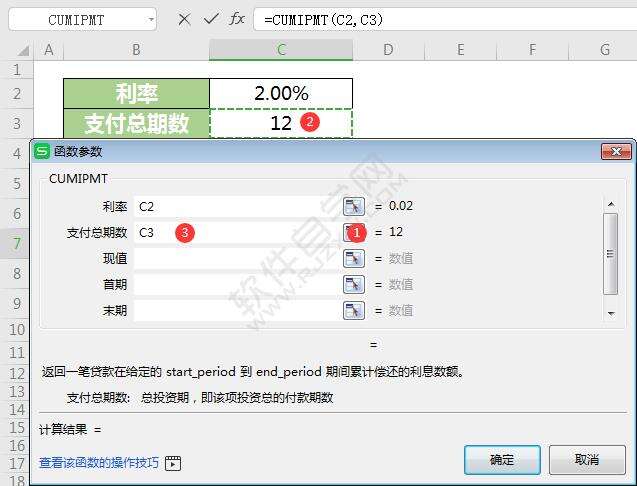Confirm formula with the checkmark icon

(211, 19)
